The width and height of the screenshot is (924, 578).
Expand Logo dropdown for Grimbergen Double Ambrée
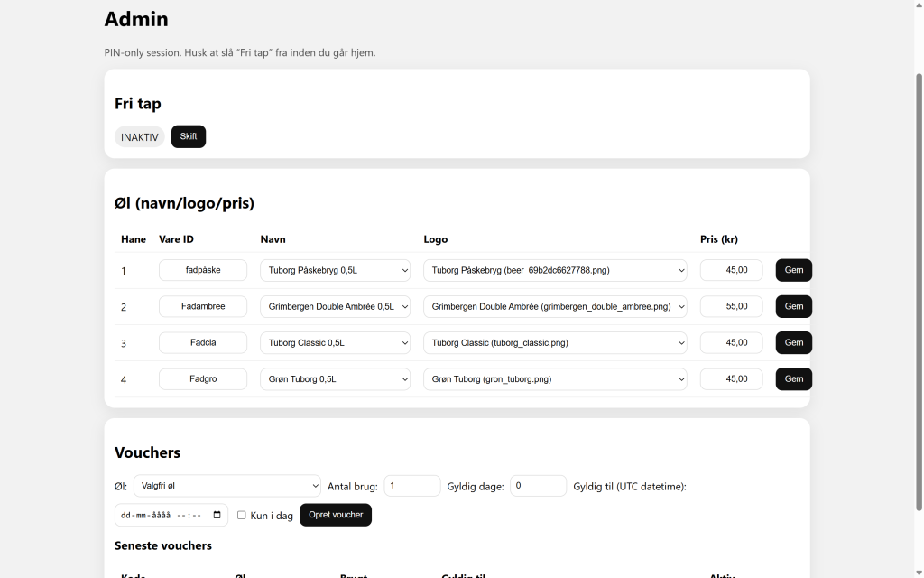[554, 306]
